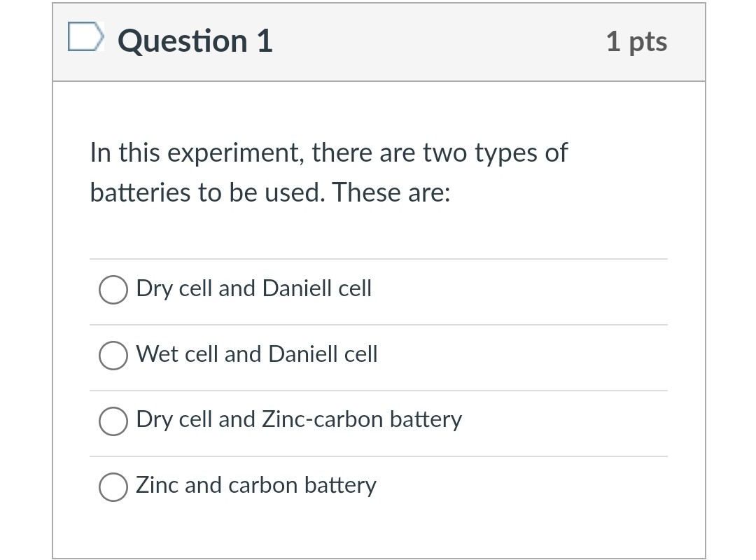Viewport: 756px width, 560px height.
Task: Click the empty radio circle of the last answer
Action: click(x=113, y=486)
